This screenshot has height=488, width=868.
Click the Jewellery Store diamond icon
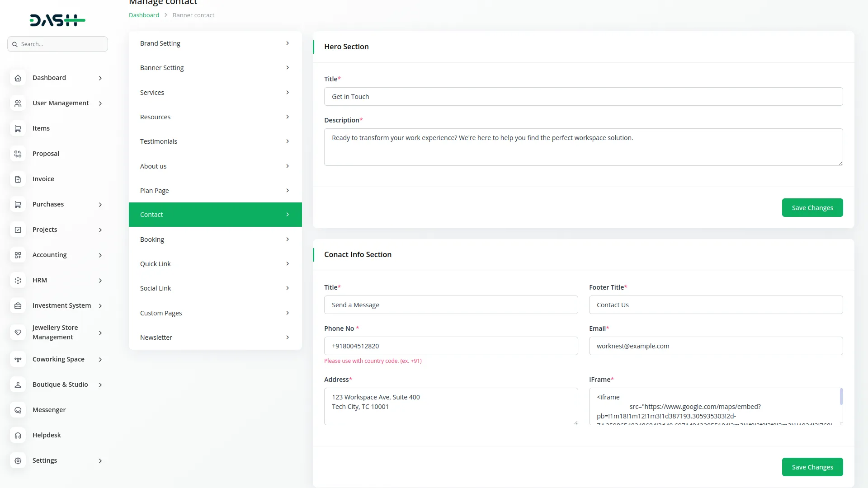tap(18, 332)
